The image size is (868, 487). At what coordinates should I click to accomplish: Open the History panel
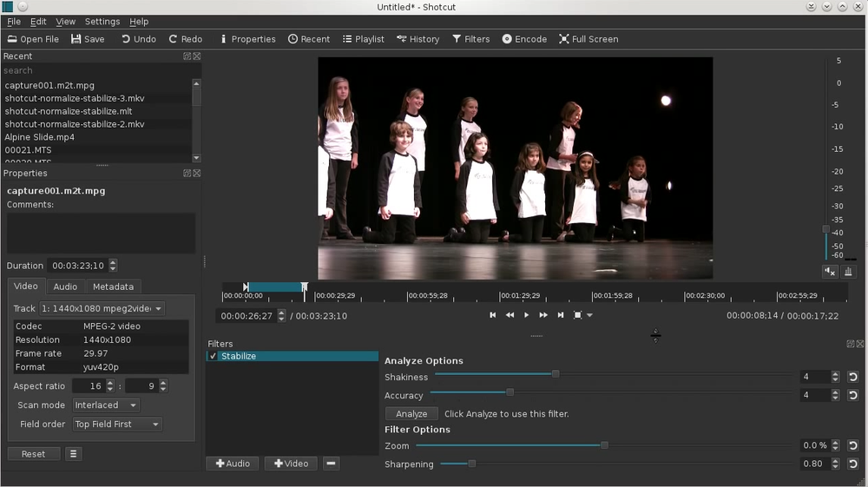pos(418,39)
